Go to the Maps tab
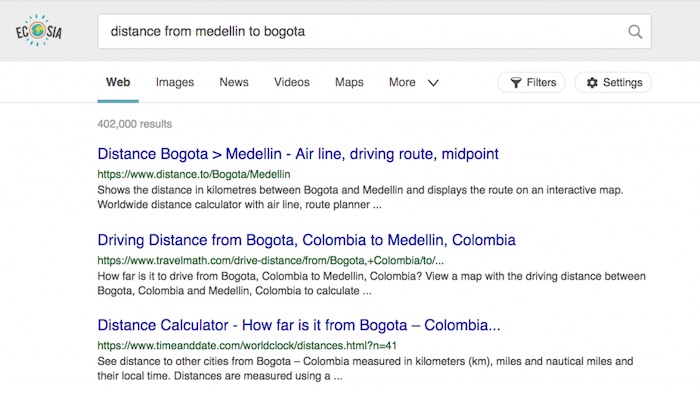 click(349, 83)
